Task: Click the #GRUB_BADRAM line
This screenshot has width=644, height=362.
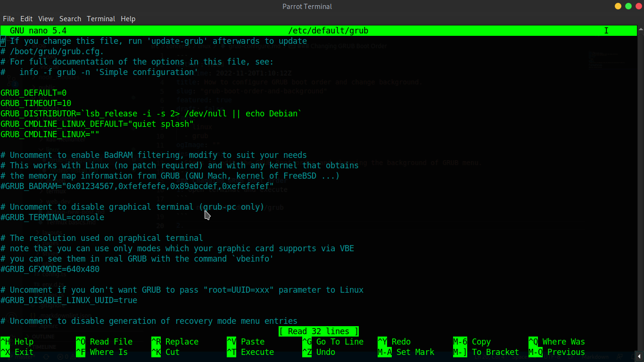Action: (x=137, y=186)
